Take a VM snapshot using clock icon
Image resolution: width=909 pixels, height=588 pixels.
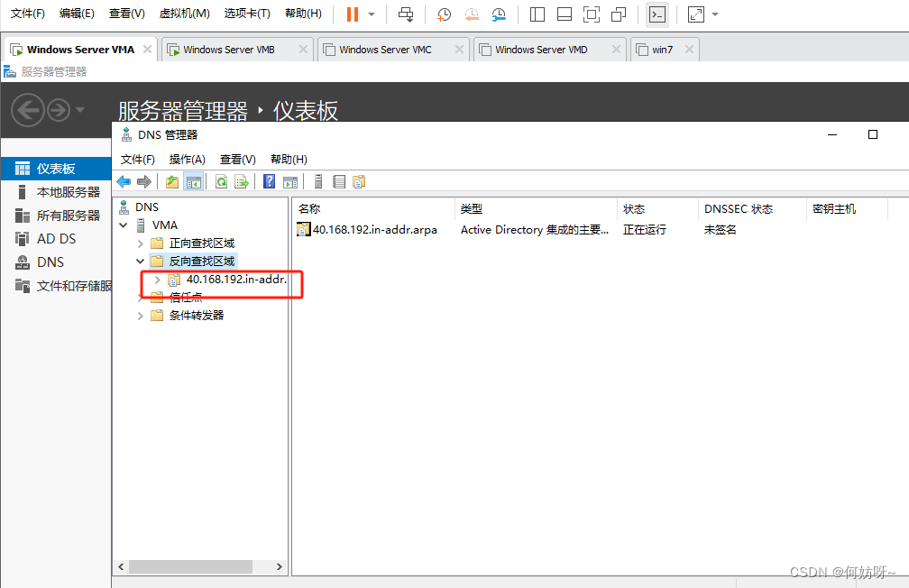coord(444,14)
